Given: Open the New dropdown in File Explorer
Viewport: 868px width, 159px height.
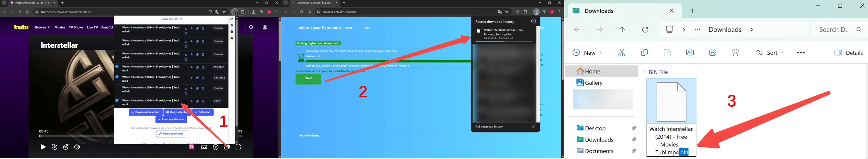Looking at the screenshot, I should pos(587,53).
